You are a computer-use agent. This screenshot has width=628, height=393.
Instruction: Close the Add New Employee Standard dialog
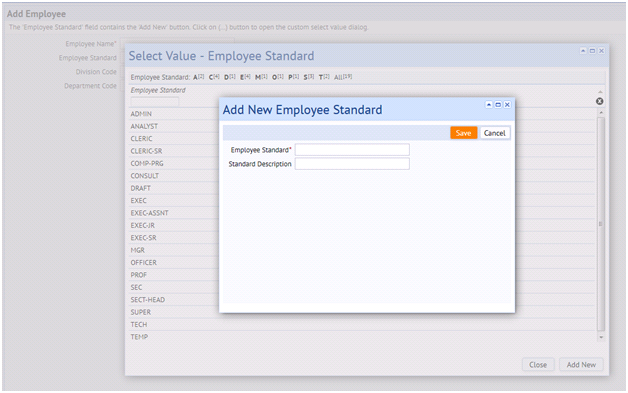point(507,105)
